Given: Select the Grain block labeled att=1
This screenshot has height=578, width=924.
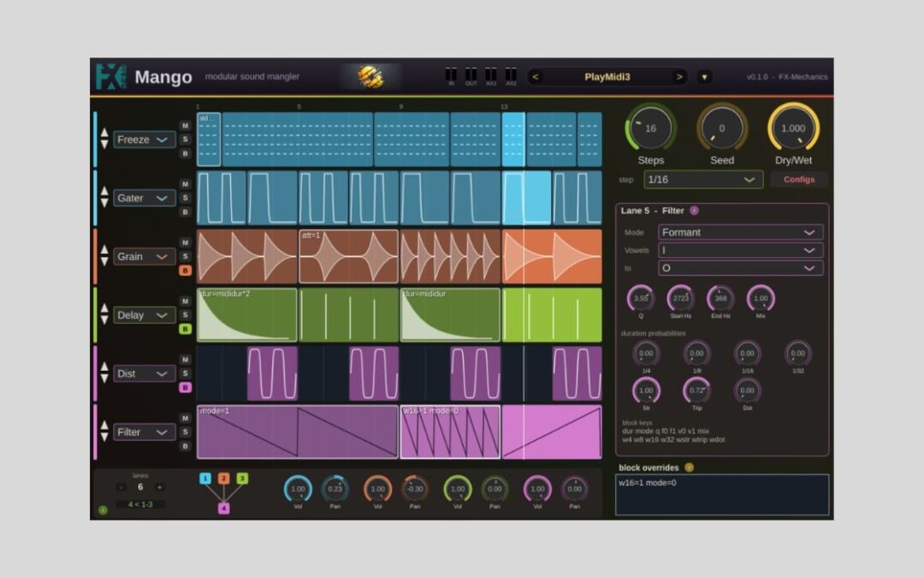Looking at the screenshot, I should point(349,257).
